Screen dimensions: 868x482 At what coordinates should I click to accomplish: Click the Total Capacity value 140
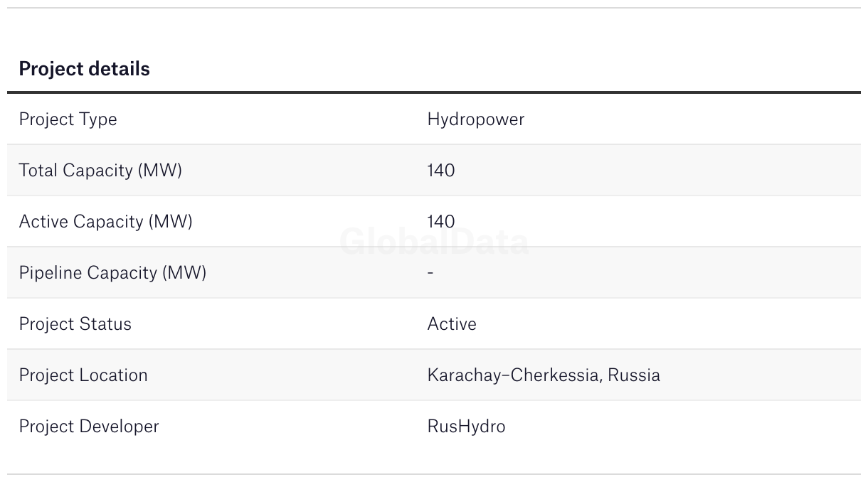[440, 171]
